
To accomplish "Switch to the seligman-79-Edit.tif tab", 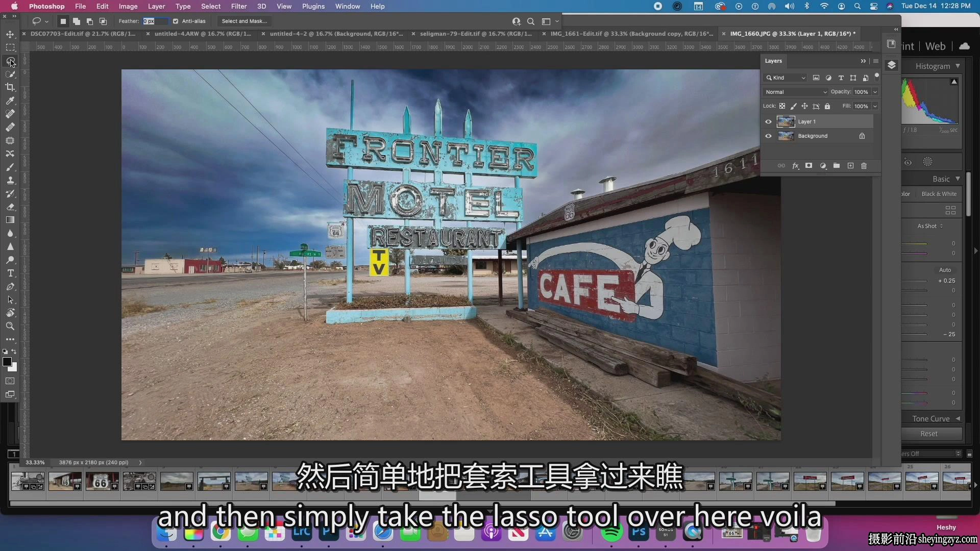I will (x=476, y=34).
